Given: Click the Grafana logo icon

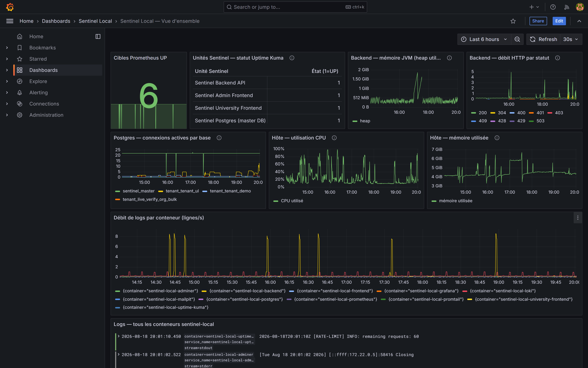Looking at the screenshot, I should point(10,7).
